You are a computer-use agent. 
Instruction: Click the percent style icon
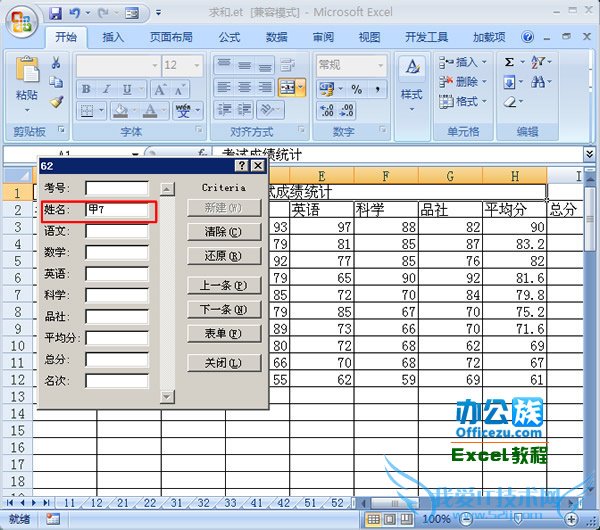click(x=356, y=90)
